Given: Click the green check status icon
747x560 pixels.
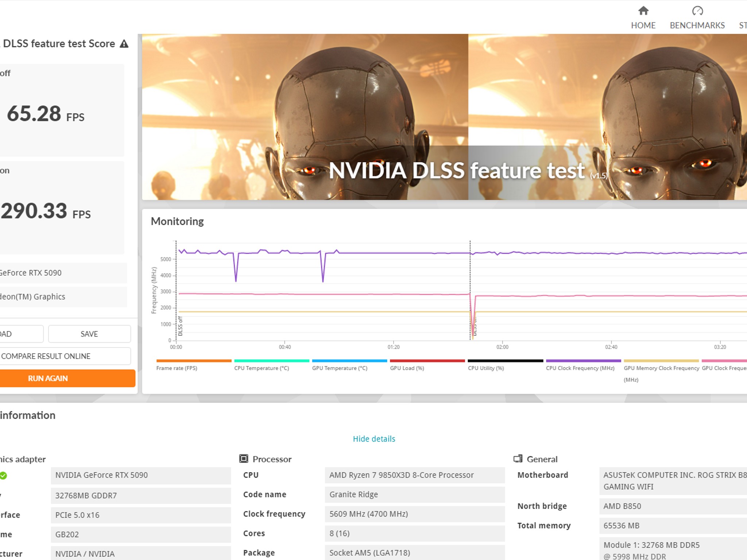Looking at the screenshot, I should pyautogui.click(x=3, y=475).
